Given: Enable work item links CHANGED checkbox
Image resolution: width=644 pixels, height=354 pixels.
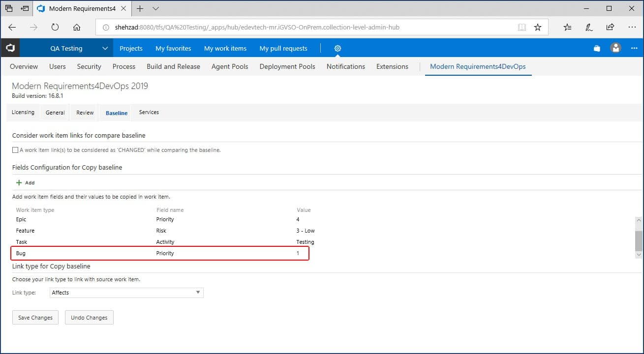Looking at the screenshot, I should pos(15,150).
